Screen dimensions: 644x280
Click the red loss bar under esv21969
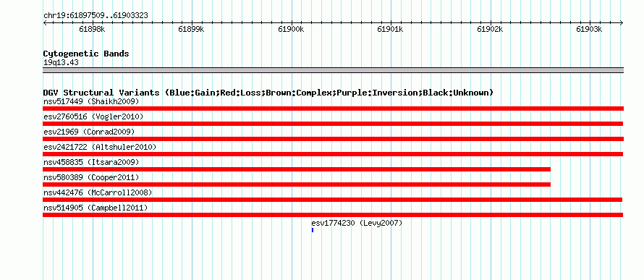[333, 139]
